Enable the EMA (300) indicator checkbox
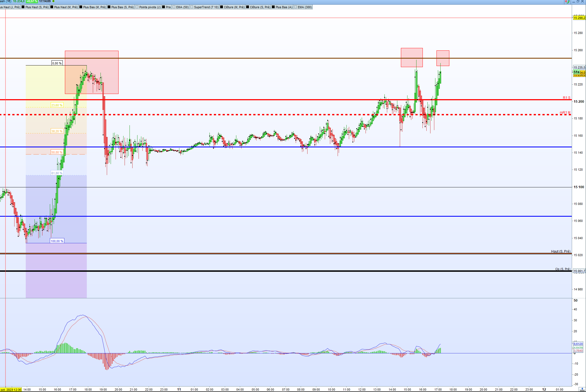Viewport: 586px width, 392px height. coord(295,7)
